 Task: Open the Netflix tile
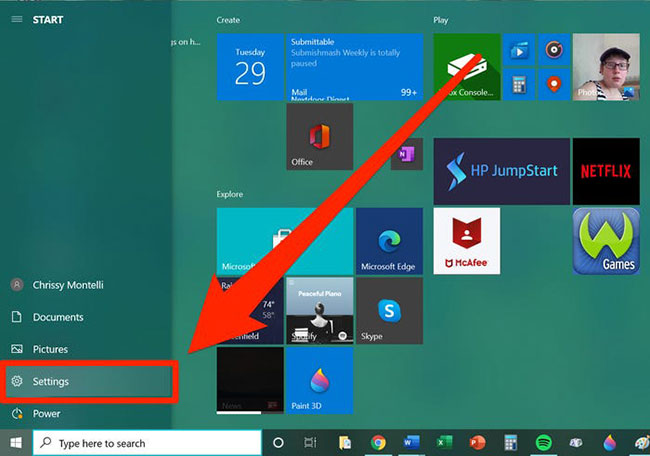[606, 171]
